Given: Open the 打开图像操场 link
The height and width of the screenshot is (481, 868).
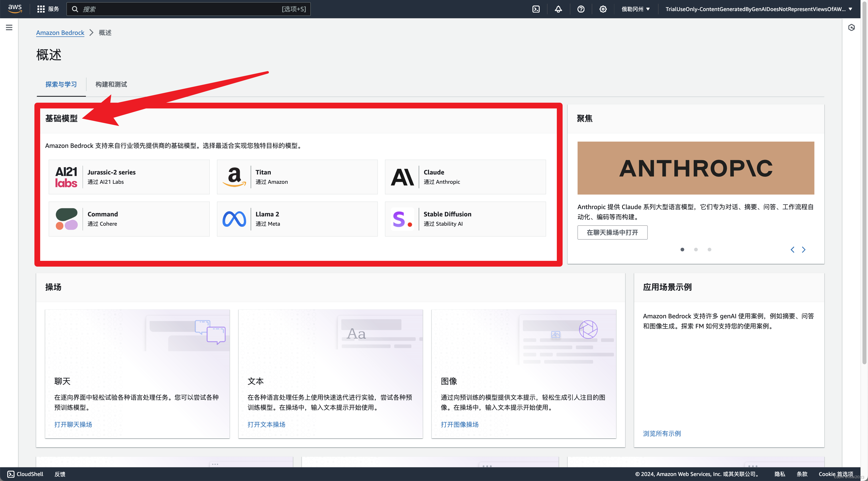Looking at the screenshot, I should click(460, 425).
